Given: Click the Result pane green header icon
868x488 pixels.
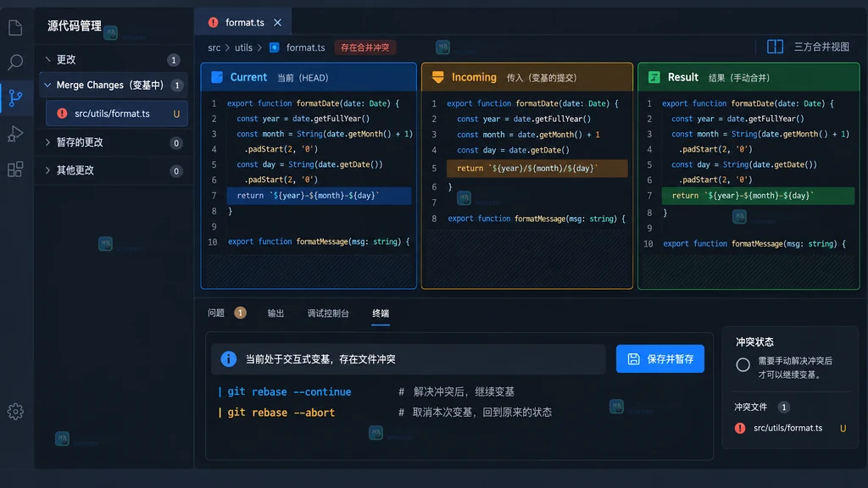Looking at the screenshot, I should click(x=654, y=77).
